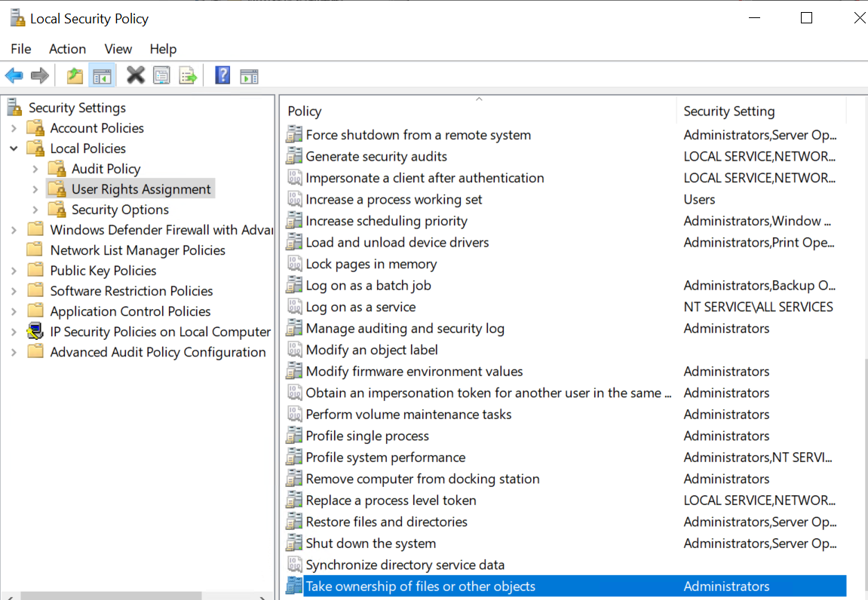
Task: Click the Local Security Policy title bar icon
Action: point(17,18)
